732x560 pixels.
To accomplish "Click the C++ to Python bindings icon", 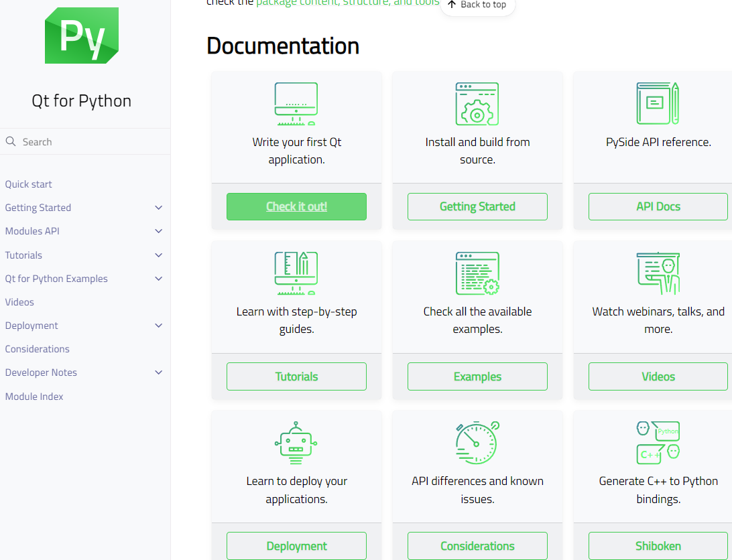I will point(658,443).
